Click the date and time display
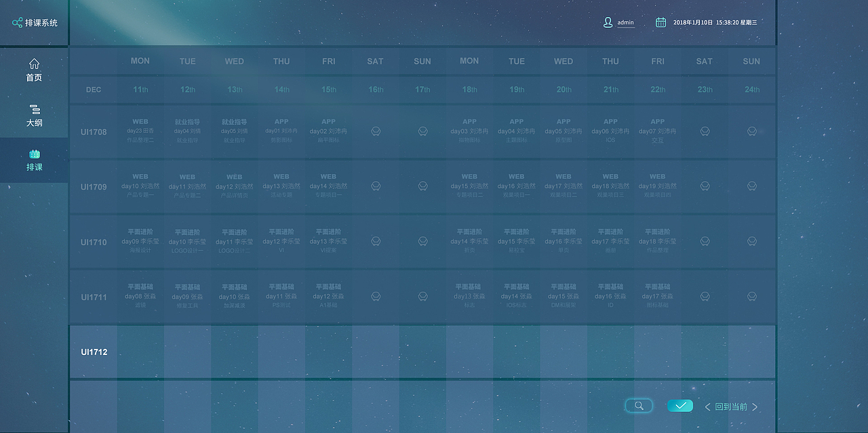The height and width of the screenshot is (433, 868). [x=715, y=22]
